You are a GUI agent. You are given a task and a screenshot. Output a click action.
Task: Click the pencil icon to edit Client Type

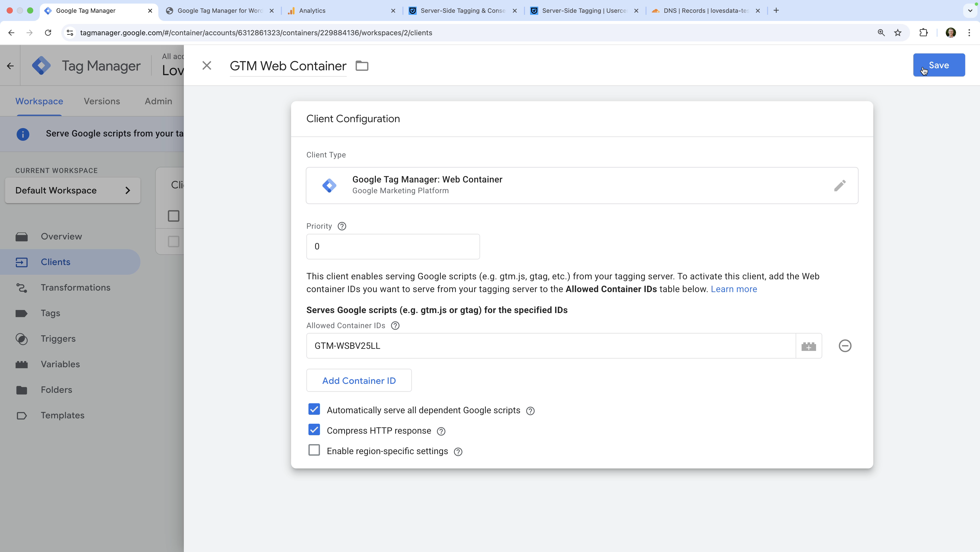point(840,185)
